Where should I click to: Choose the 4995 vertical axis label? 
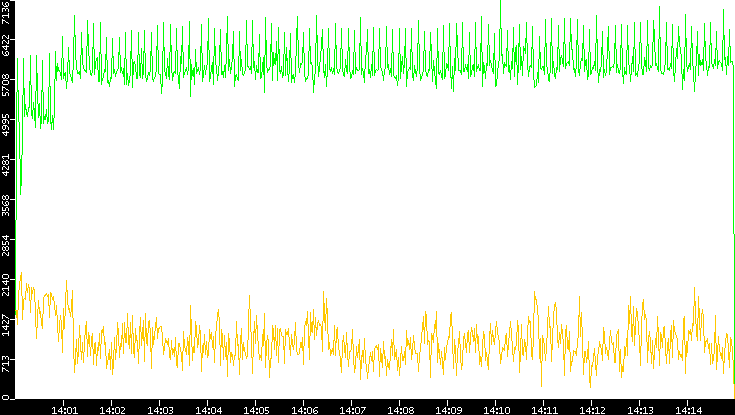tap(5, 124)
